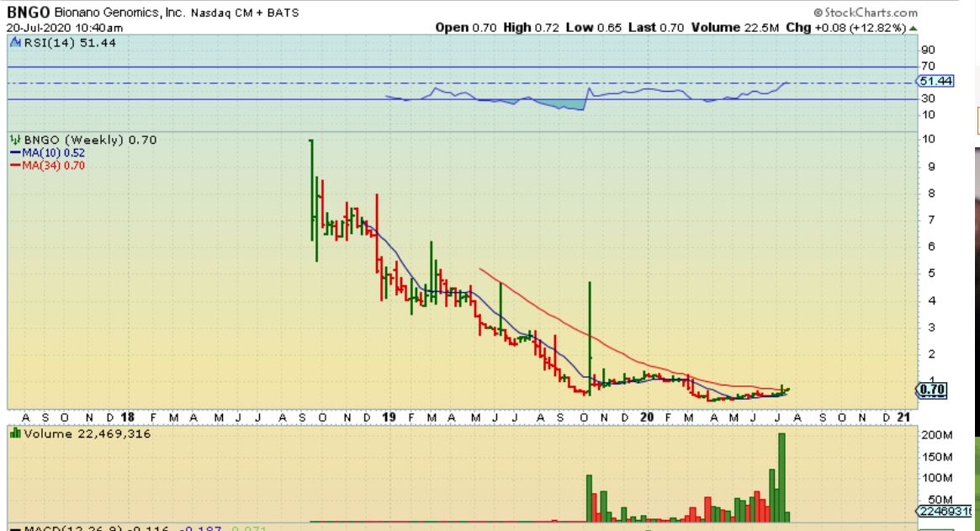Select the 19 year label on time axis
This screenshot has width=980, height=531.
click(x=388, y=417)
